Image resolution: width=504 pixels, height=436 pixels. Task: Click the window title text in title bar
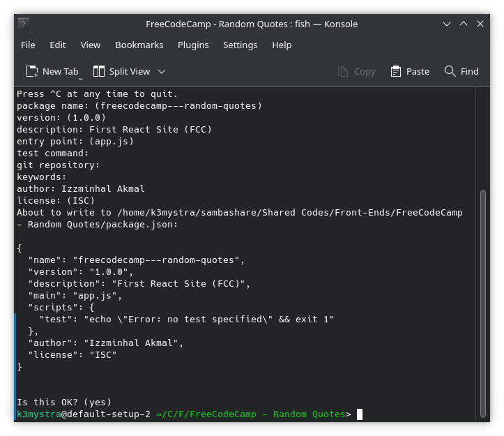tap(252, 24)
